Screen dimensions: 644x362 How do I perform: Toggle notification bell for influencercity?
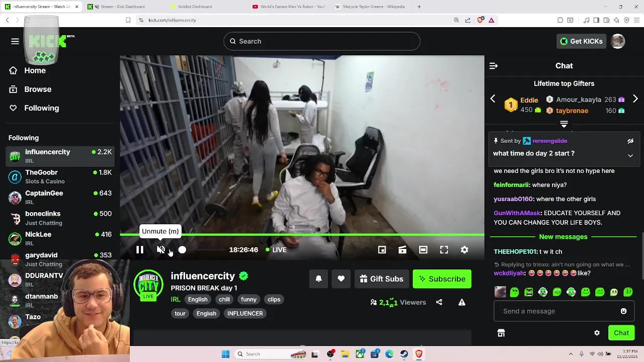tap(318, 279)
